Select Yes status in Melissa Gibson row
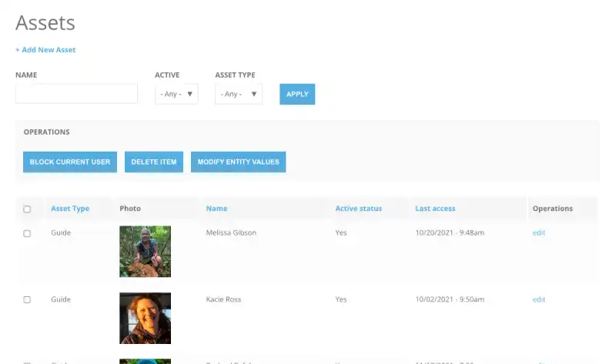This screenshot has height=364, width=616. tap(341, 232)
